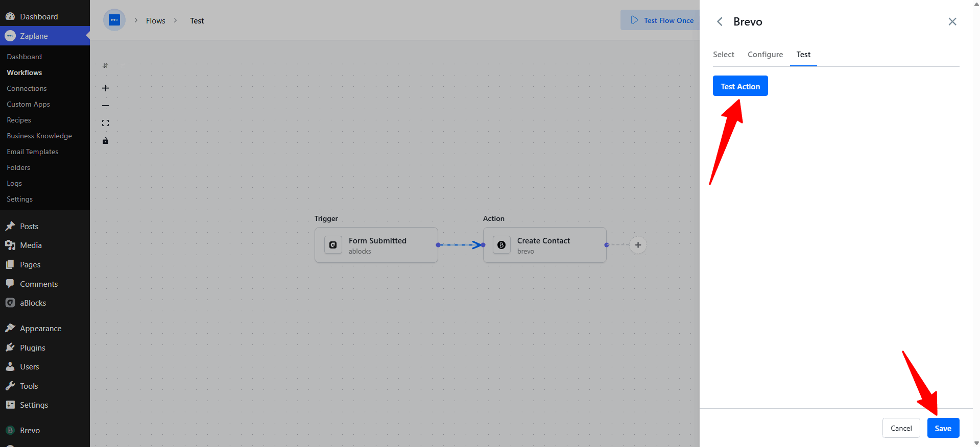Click the Test flow name in breadcrumb
The image size is (980, 447).
tap(197, 20)
